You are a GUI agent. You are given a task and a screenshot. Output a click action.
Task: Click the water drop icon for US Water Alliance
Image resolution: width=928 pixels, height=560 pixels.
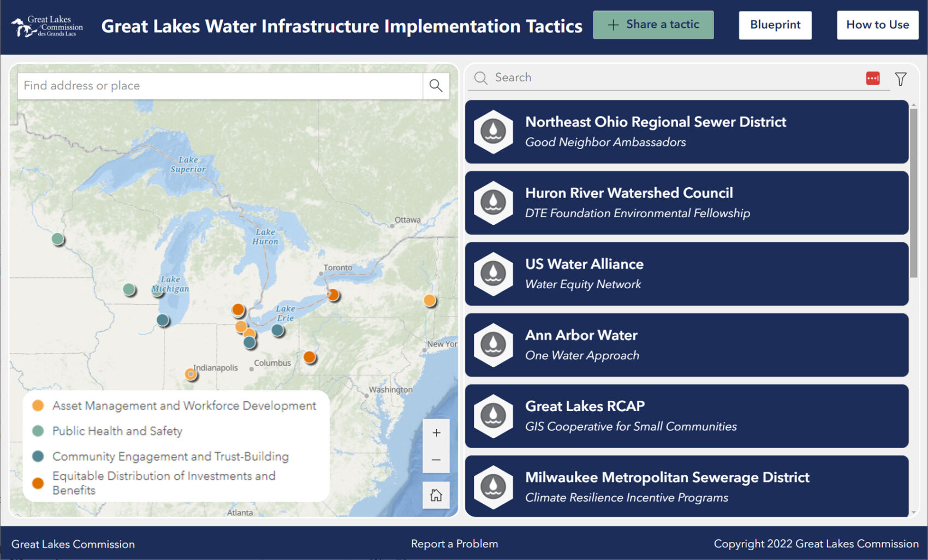(493, 274)
